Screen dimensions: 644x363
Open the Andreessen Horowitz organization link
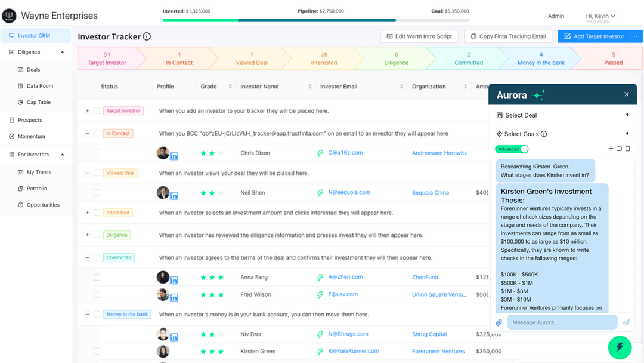439,153
